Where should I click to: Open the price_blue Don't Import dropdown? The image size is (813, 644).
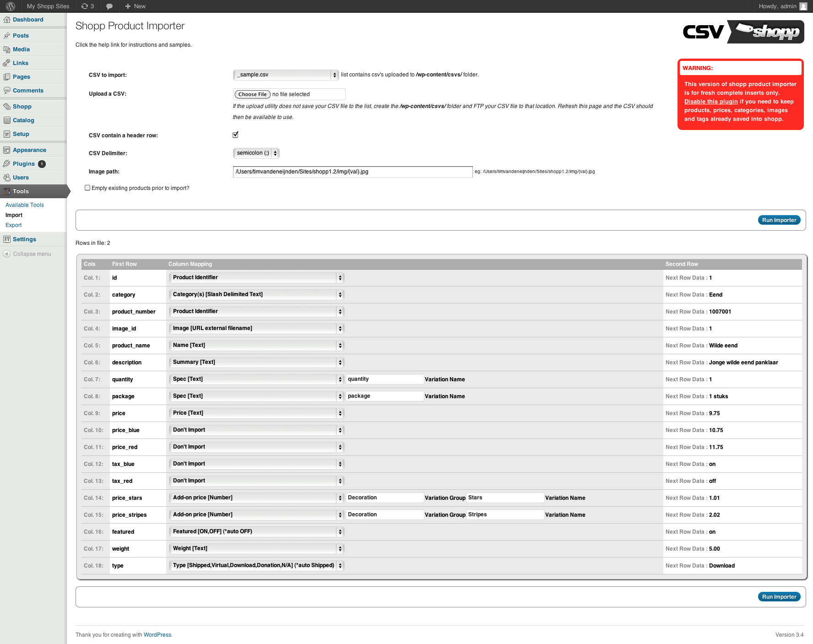click(256, 430)
